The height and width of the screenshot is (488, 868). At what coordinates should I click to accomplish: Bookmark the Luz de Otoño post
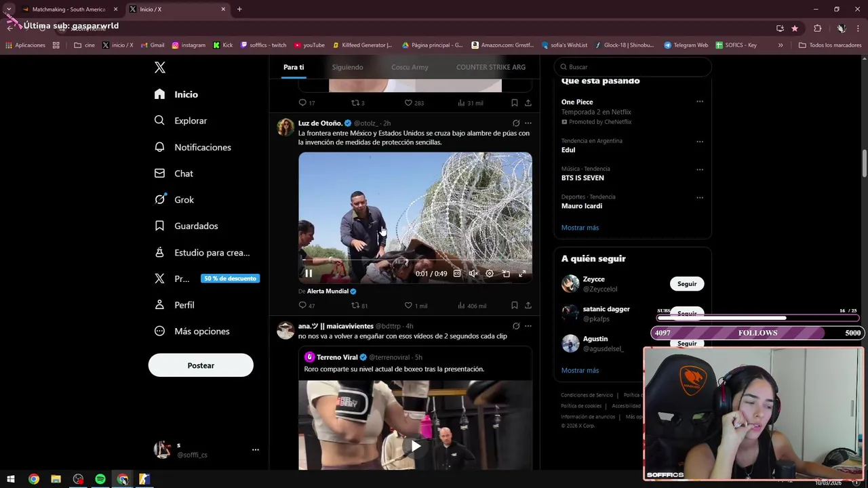click(515, 306)
